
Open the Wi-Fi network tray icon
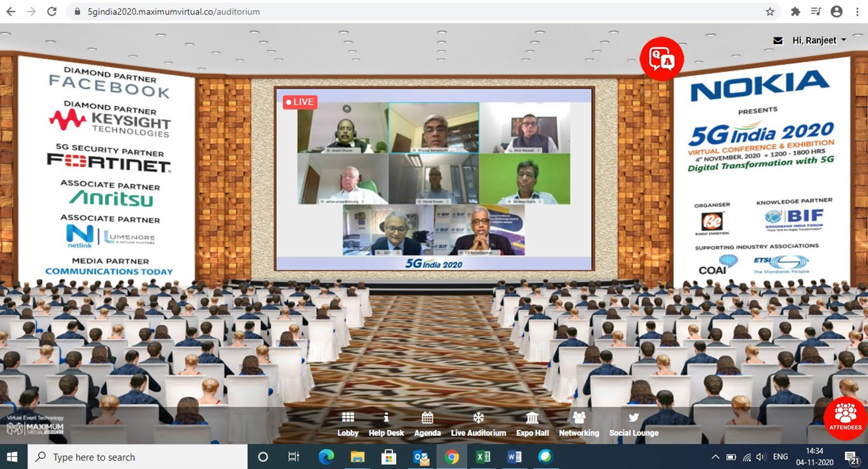[747, 457]
